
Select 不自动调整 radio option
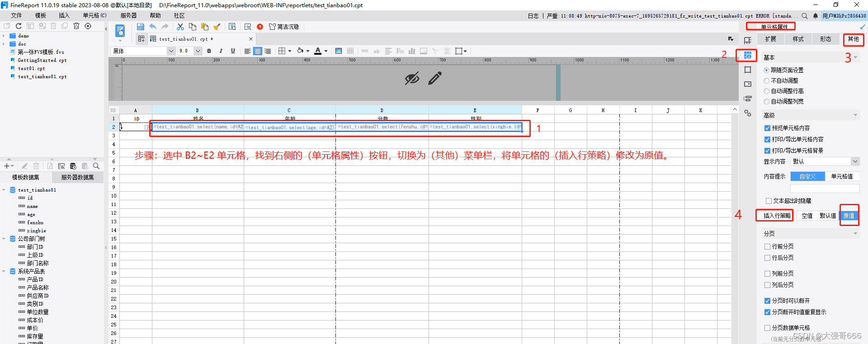[x=766, y=80]
